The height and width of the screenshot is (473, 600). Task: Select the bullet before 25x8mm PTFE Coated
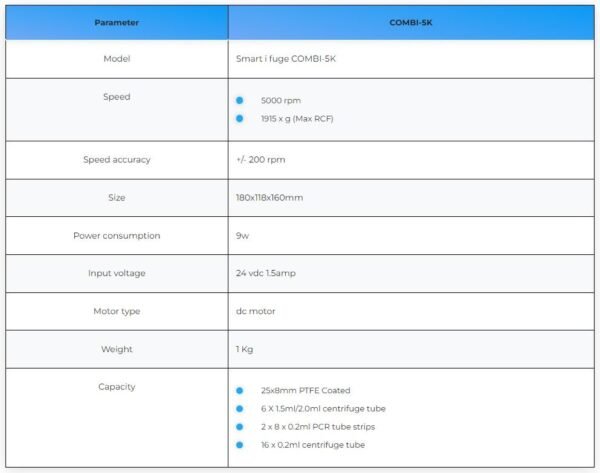[240, 391]
